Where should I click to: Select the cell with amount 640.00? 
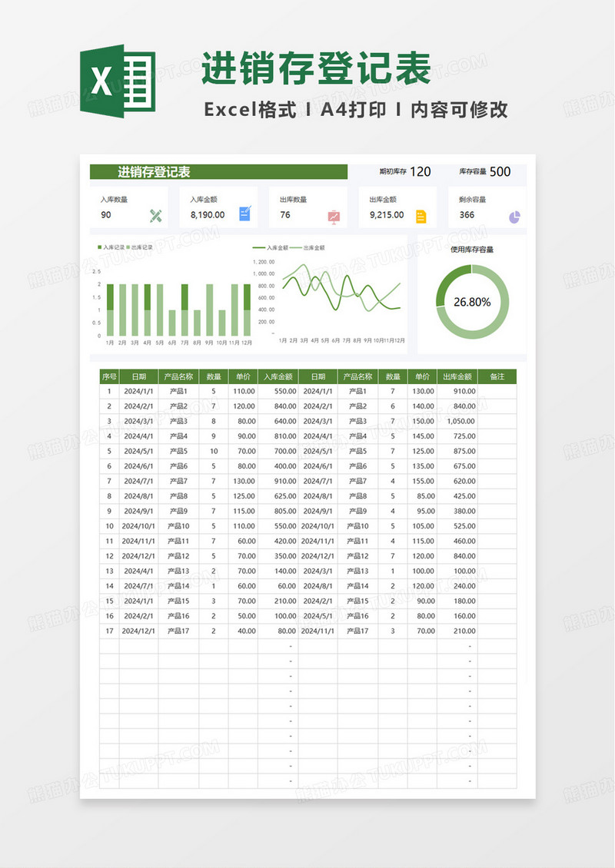tap(278, 421)
